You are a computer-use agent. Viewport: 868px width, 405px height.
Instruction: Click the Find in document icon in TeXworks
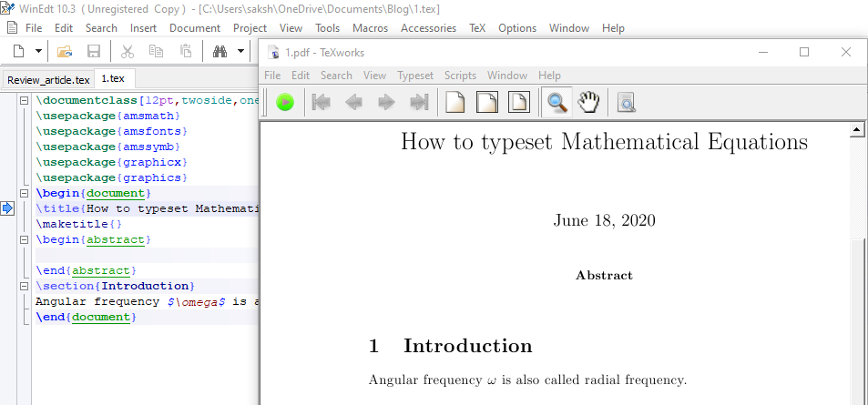tap(626, 102)
